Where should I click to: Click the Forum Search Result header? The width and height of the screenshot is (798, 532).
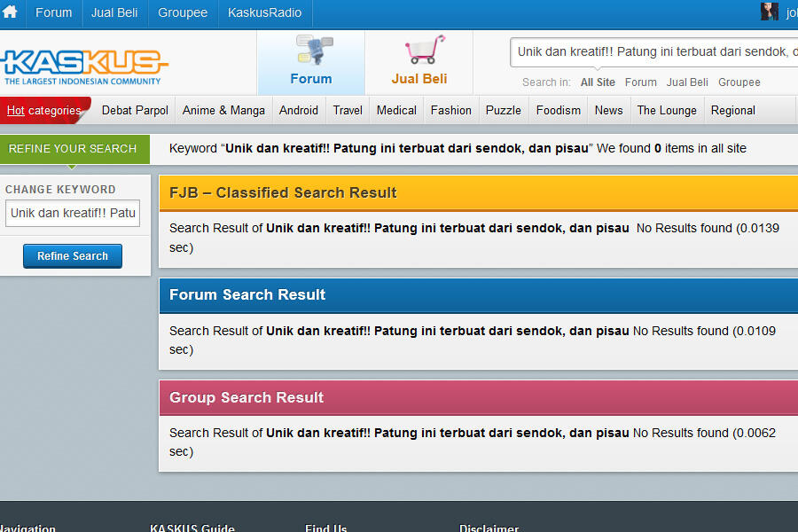tap(479, 295)
